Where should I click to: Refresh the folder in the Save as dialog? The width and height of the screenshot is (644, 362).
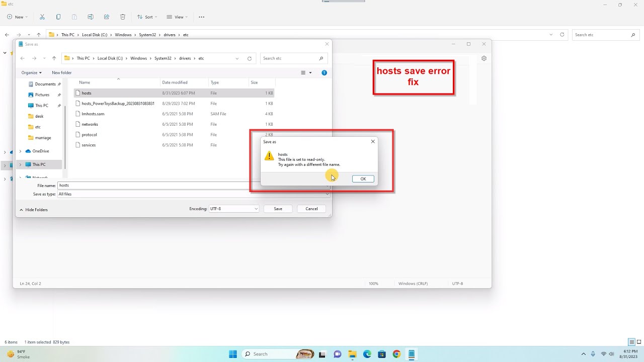click(x=249, y=58)
